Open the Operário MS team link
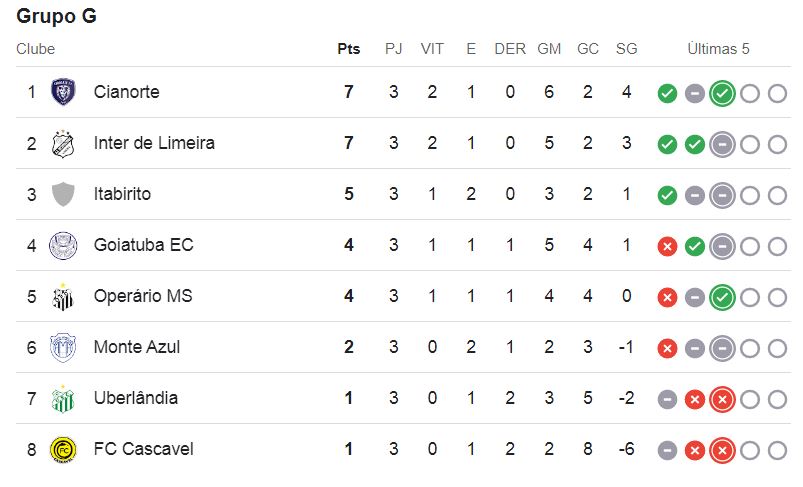Viewport: 803px width, 487px height. coord(143,296)
